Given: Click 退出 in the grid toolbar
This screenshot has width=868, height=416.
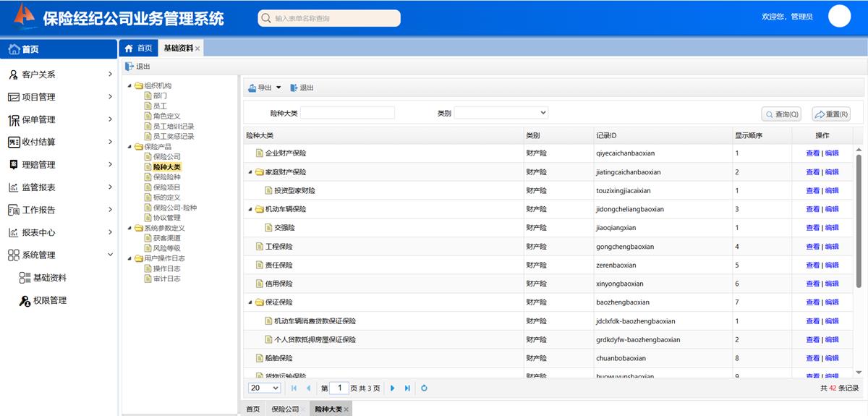Looking at the screenshot, I should (302, 88).
